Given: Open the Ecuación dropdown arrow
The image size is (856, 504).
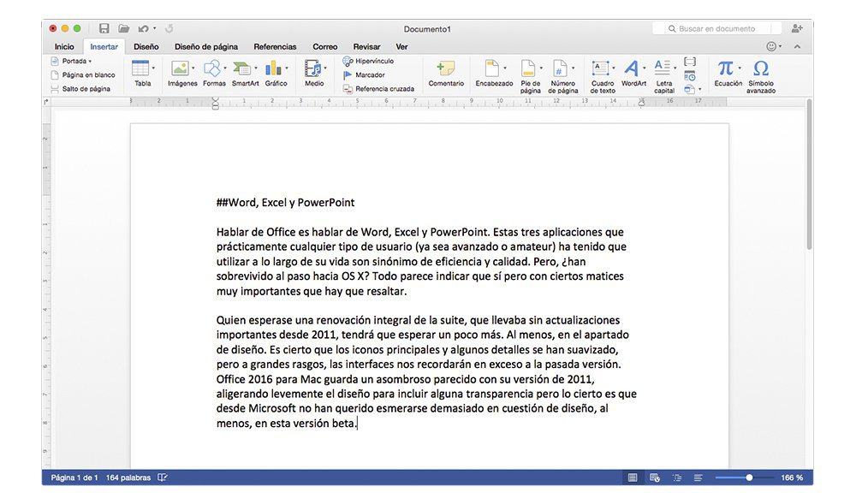Looking at the screenshot, I should pos(740,68).
